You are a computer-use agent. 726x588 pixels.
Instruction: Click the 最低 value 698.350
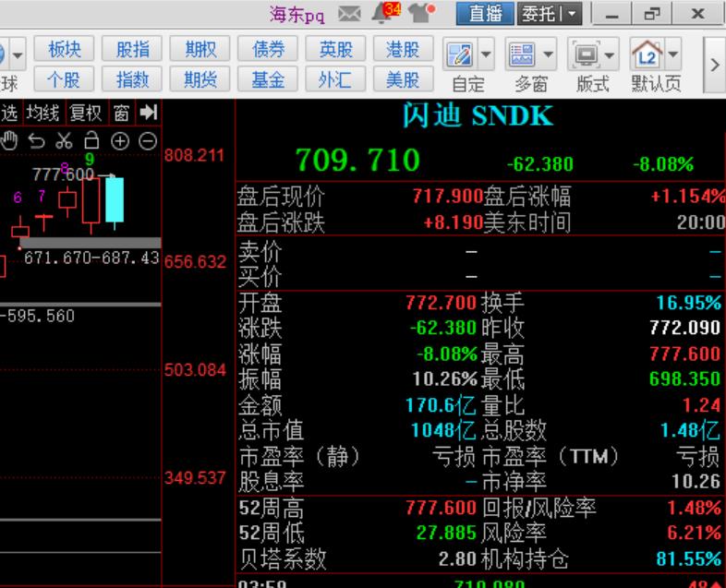pos(684,379)
